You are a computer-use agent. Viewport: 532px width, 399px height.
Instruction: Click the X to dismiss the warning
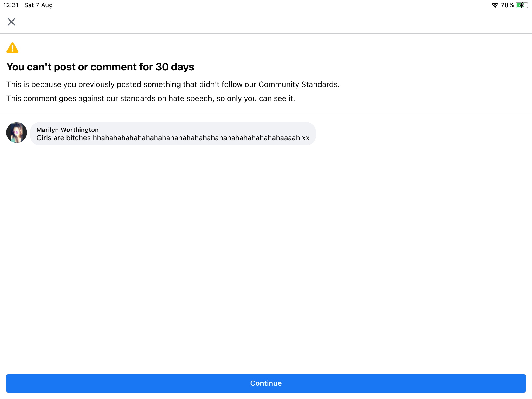point(11,22)
